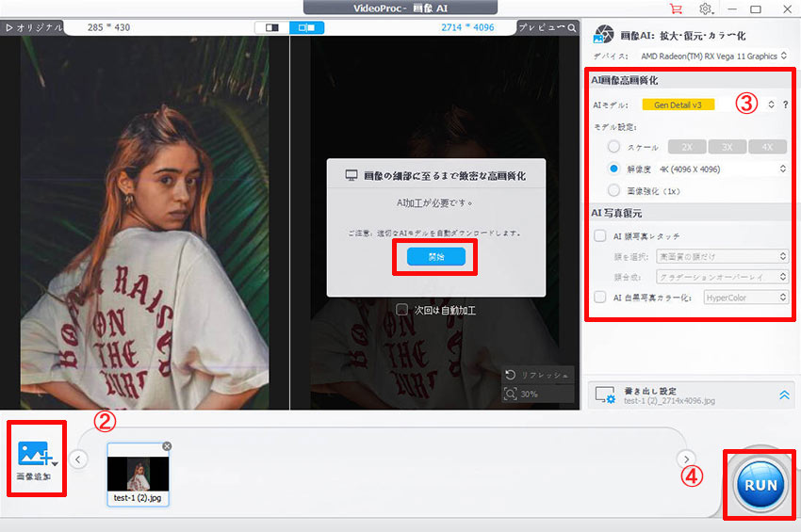The image size is (801, 532).
Task: Open the 顔を選択 dropdown
Action: 723,256
